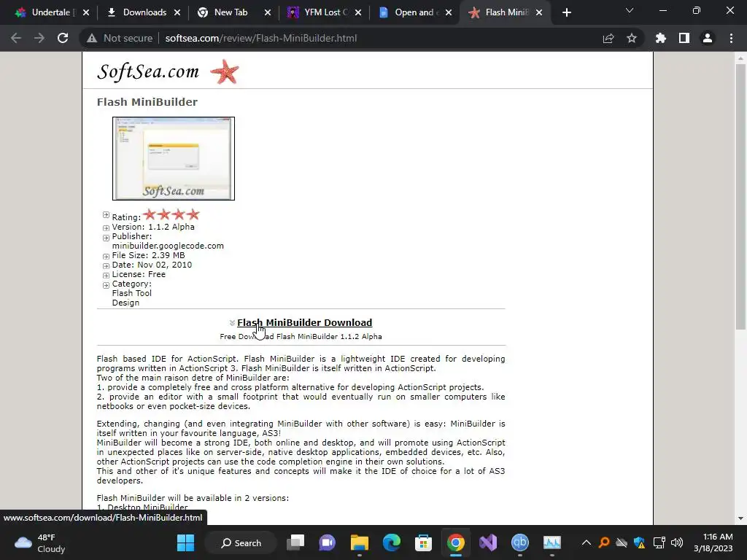Close the YFM Lost tab
This screenshot has height=560, width=747.
357,12
